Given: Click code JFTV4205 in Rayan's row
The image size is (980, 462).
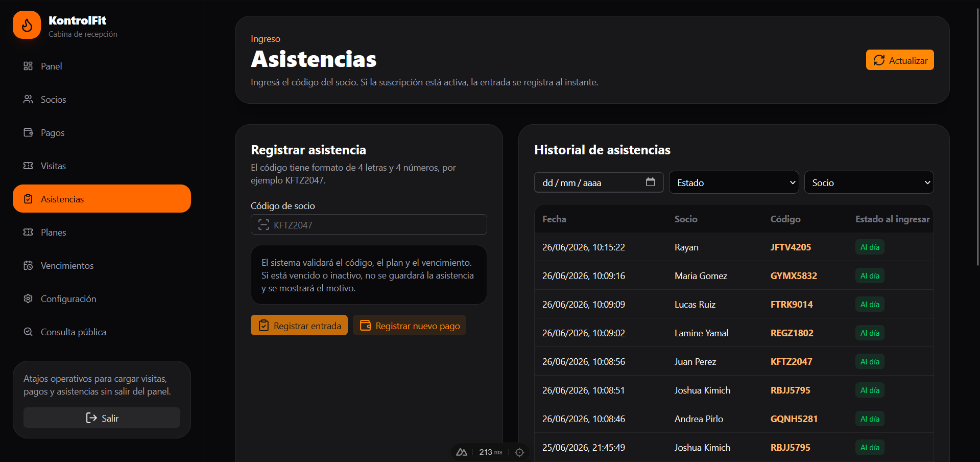Looking at the screenshot, I should click(x=791, y=247).
